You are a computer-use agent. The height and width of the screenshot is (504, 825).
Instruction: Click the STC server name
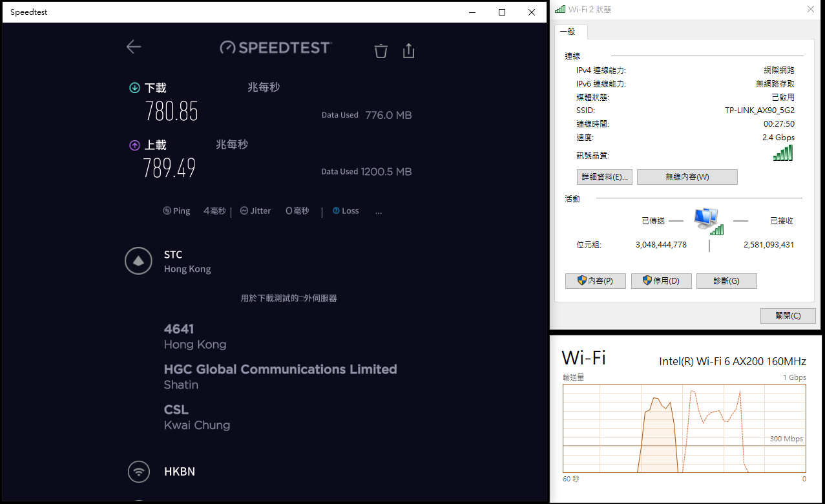coord(173,255)
